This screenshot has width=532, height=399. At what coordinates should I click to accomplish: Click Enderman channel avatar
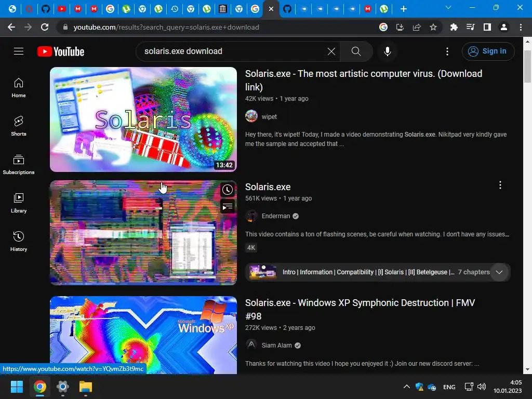coord(251,216)
